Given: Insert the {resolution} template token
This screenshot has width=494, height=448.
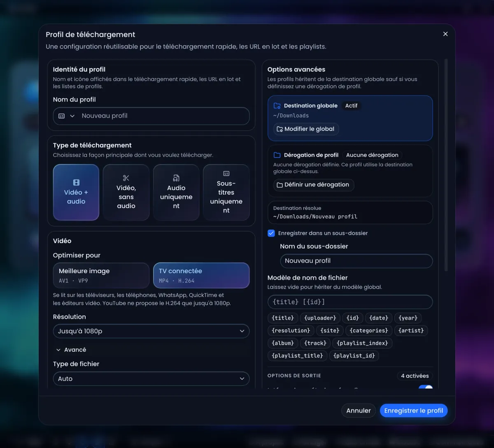Looking at the screenshot, I should [x=291, y=330].
